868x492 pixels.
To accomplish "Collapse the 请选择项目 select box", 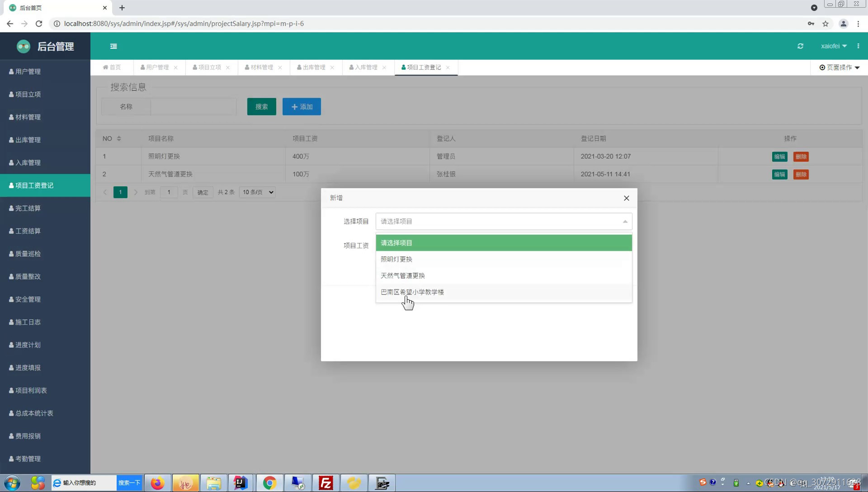I will point(504,222).
